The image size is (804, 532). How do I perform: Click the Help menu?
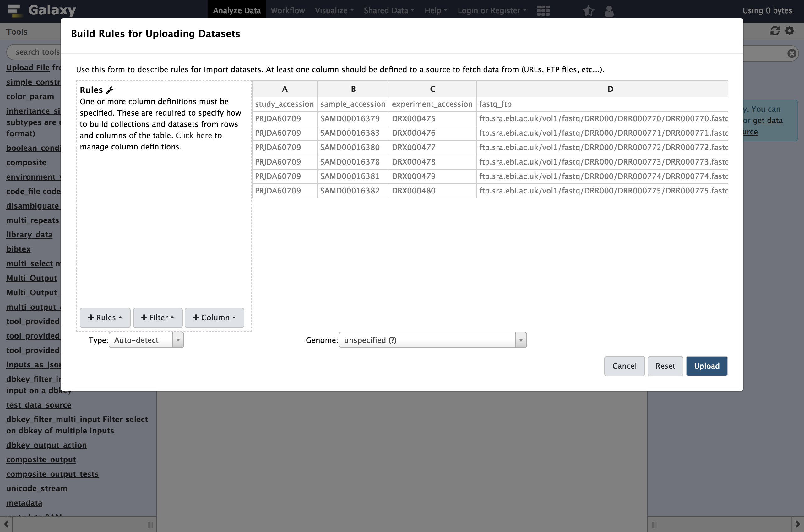click(x=435, y=9)
